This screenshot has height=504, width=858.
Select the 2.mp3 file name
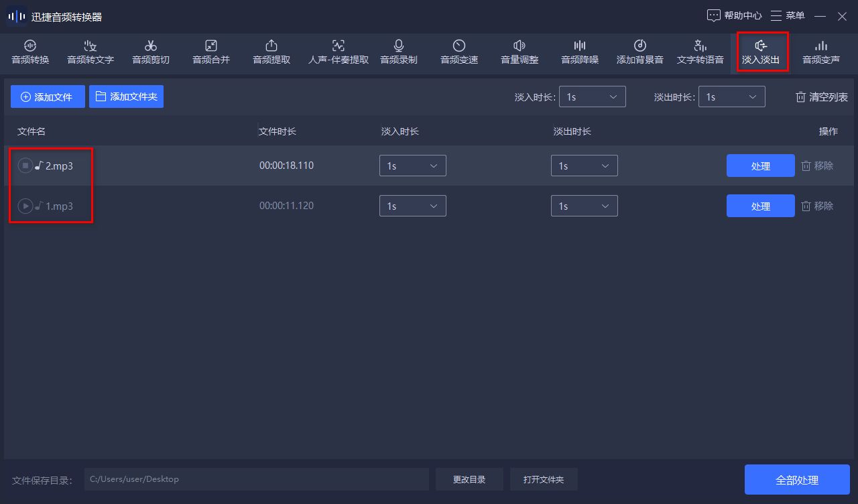click(x=59, y=166)
